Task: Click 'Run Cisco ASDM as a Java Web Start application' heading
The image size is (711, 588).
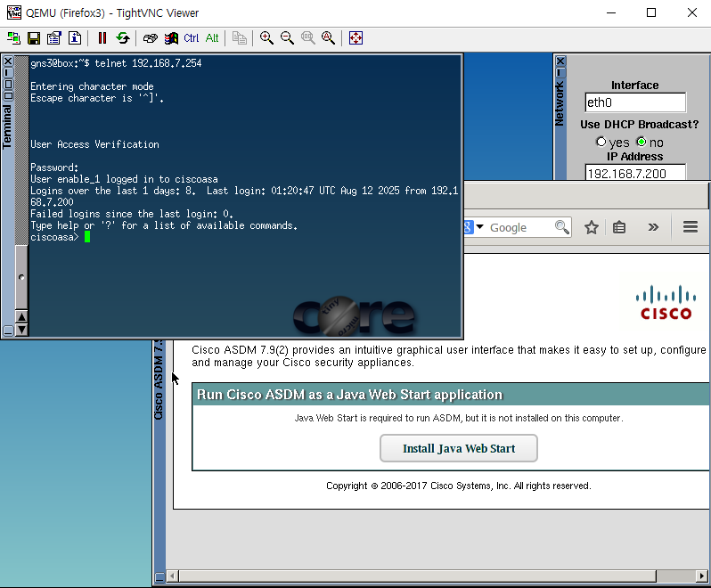Action: [x=349, y=395]
